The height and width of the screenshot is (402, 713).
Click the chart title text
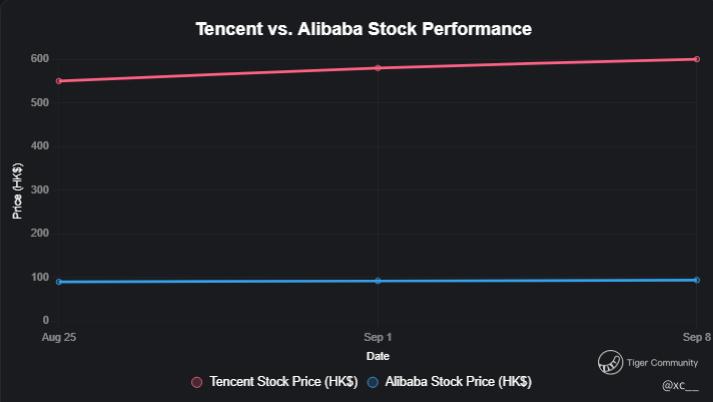364,29
